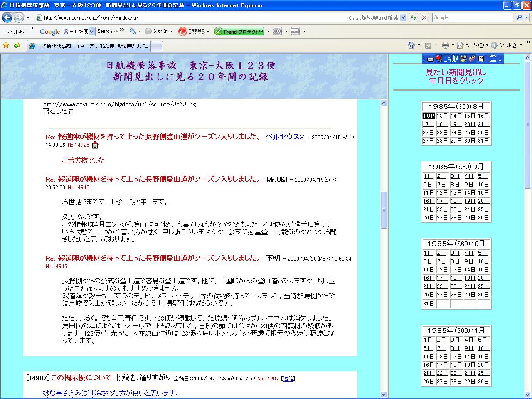
Task: Expand Print button dropdown arrow
Action: pos(453,45)
